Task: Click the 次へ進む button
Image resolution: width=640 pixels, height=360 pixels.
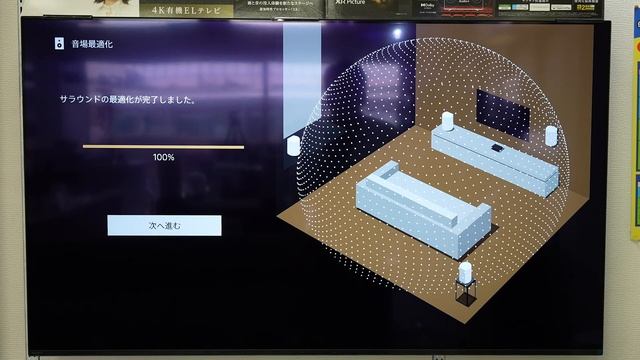Action: click(164, 225)
